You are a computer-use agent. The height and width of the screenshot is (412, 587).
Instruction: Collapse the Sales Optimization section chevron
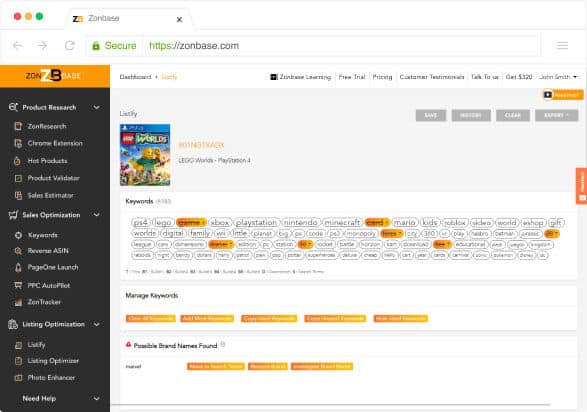click(x=97, y=215)
